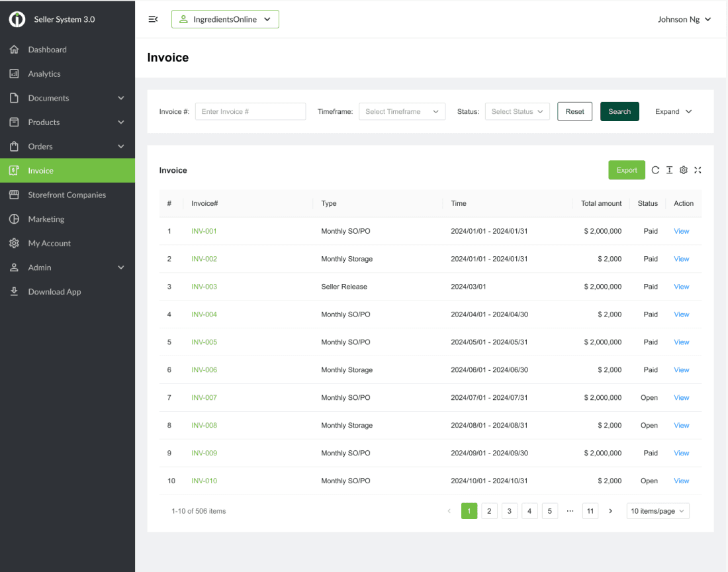
Task: Open Analytics in the sidebar
Action: coord(68,73)
